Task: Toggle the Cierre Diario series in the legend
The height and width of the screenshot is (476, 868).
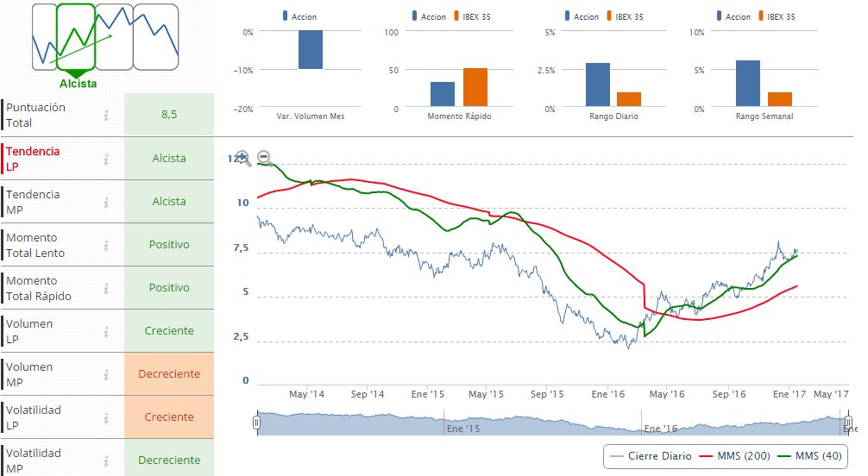Action: [x=651, y=456]
